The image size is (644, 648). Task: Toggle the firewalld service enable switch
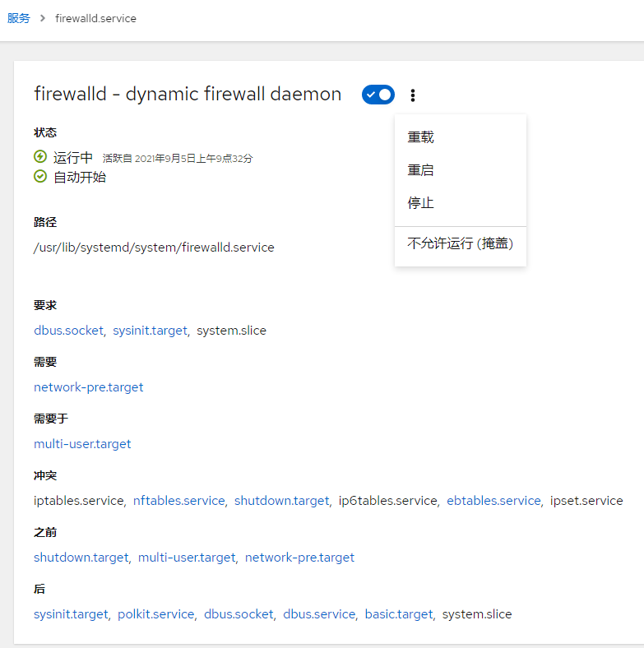(x=378, y=95)
